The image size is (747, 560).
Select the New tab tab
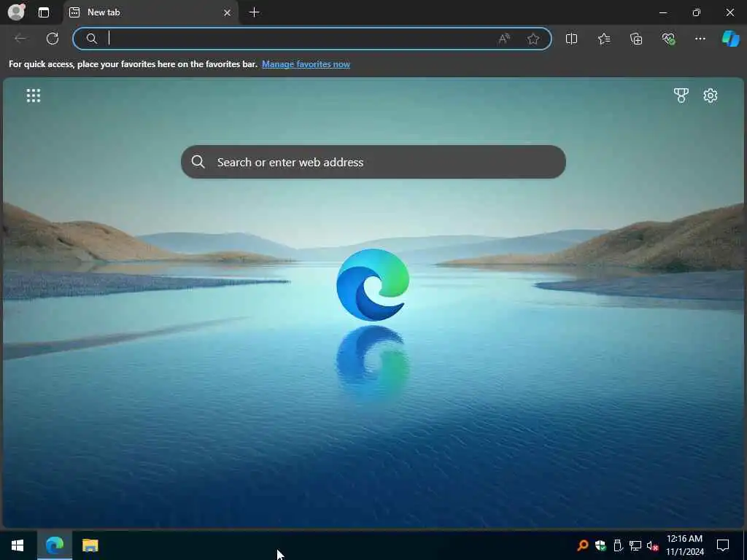(x=150, y=12)
